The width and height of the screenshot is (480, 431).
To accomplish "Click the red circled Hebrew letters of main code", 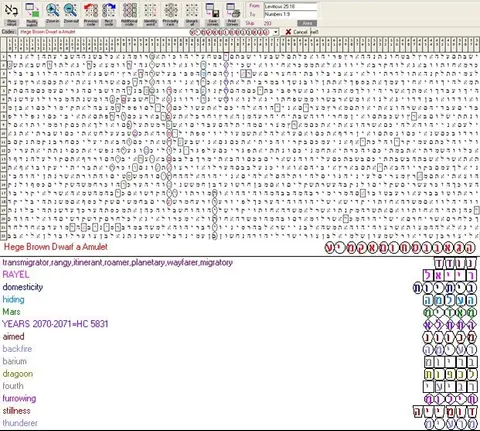I will pyautogui.click(x=400, y=248).
